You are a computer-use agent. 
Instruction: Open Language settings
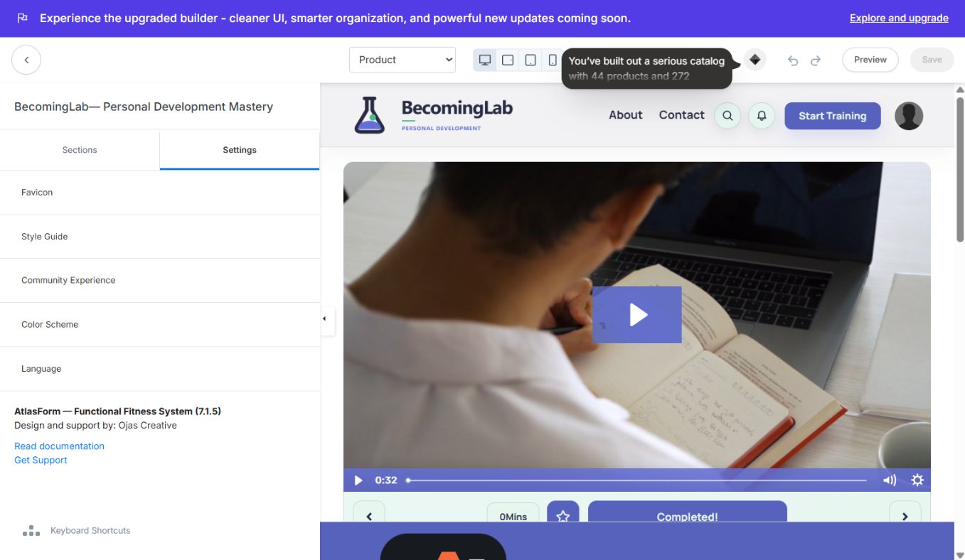coord(160,369)
